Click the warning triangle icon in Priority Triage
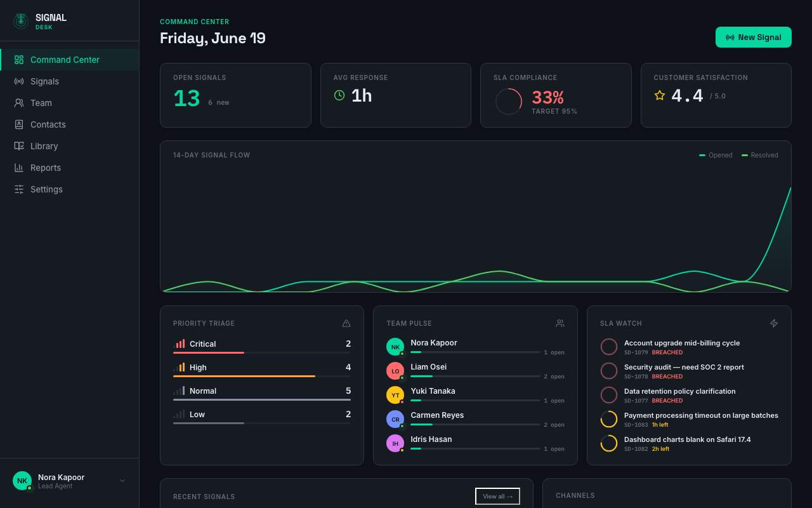812x508 pixels. (x=346, y=323)
